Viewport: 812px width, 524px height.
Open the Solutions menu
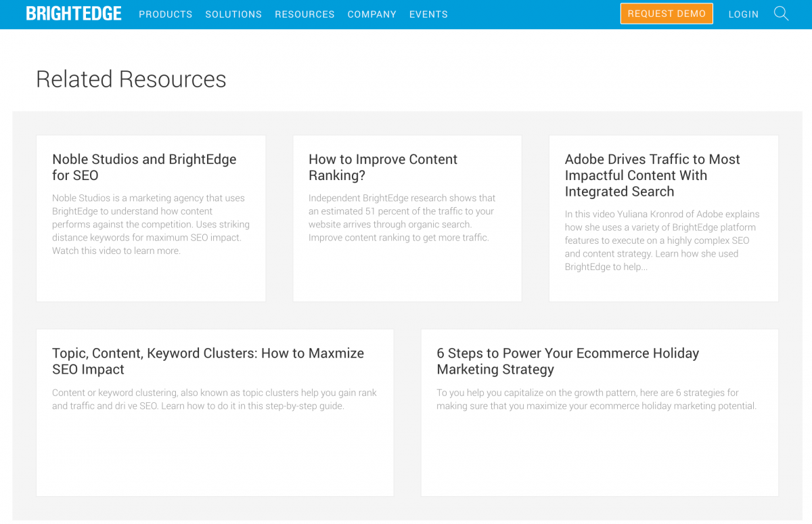click(x=233, y=14)
